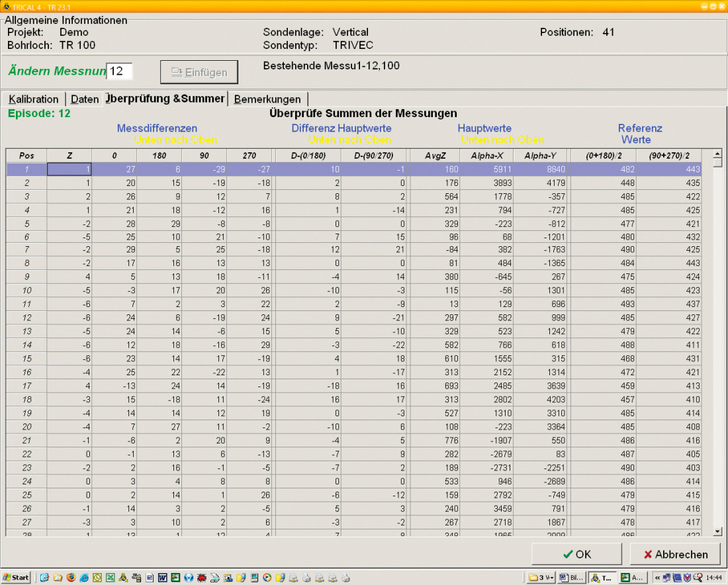This screenshot has height=585, width=728.
Task: Click the TRICAL icon in quick launch
Action: (x=123, y=578)
